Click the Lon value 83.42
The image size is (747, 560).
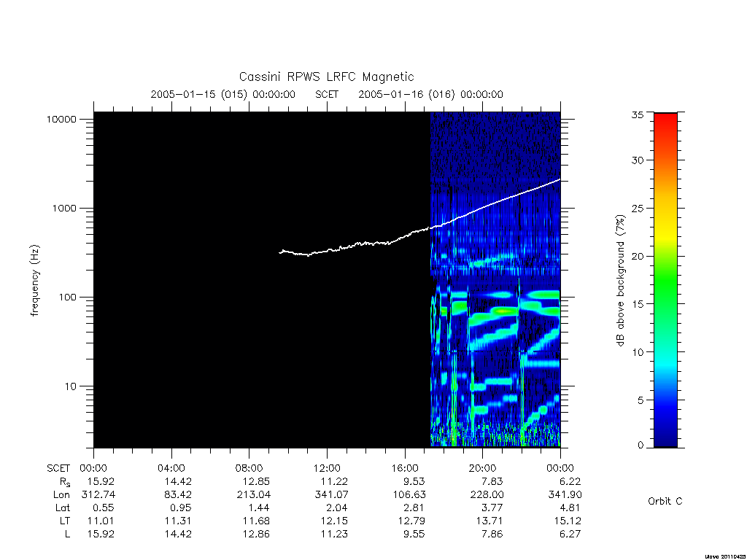pyautogui.click(x=178, y=494)
